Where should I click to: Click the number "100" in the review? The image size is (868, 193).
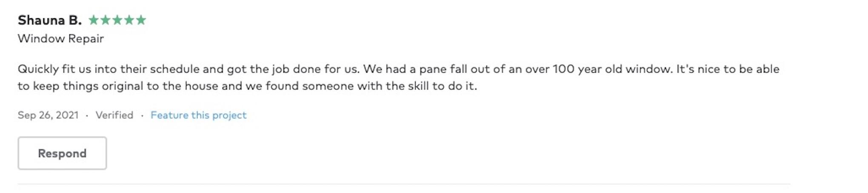tap(563, 69)
